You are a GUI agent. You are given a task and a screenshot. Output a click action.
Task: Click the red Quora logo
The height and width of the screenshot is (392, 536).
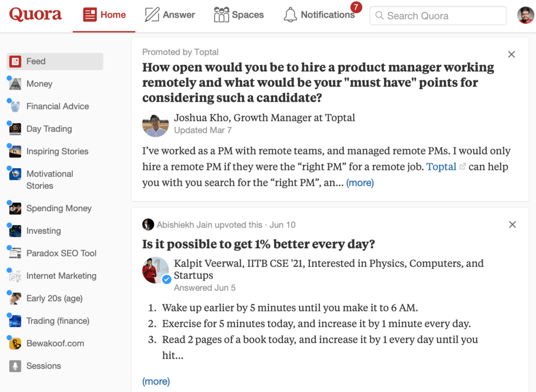click(35, 14)
